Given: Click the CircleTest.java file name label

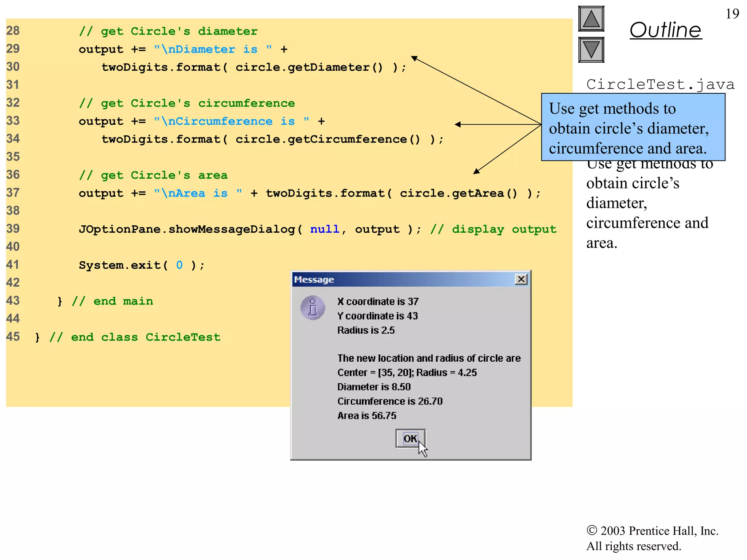Looking at the screenshot, I should [660, 85].
